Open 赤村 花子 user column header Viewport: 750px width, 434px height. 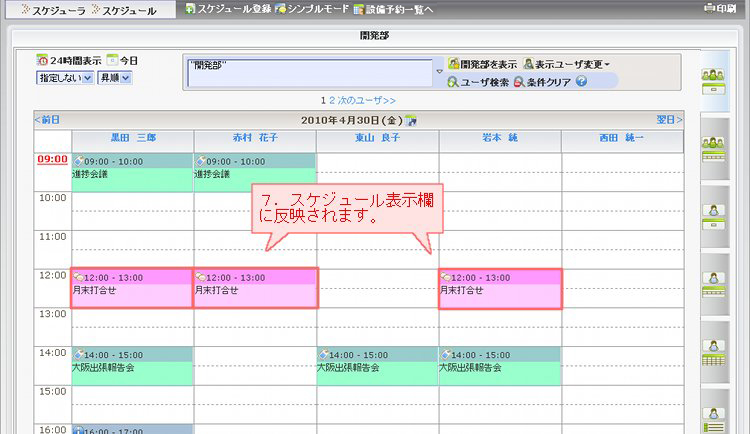click(255, 138)
